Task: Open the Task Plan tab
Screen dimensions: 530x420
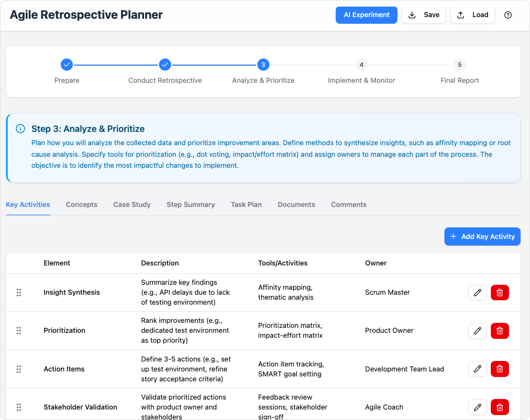Action: 246,205
